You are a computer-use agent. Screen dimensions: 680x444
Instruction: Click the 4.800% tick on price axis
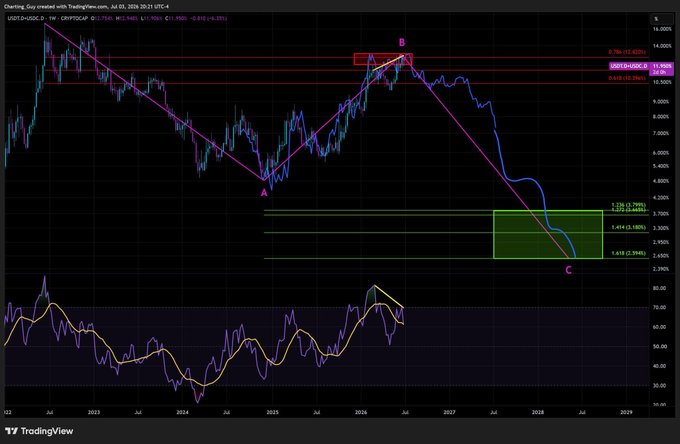662,181
